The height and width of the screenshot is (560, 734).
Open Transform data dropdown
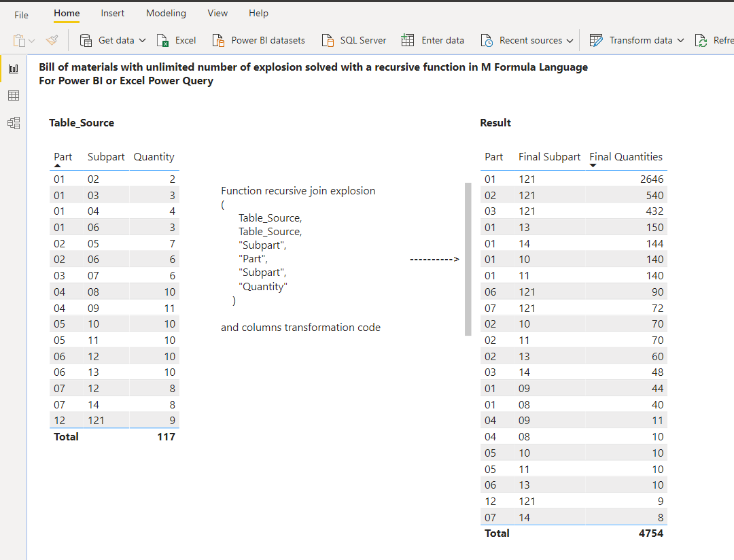[x=680, y=41]
